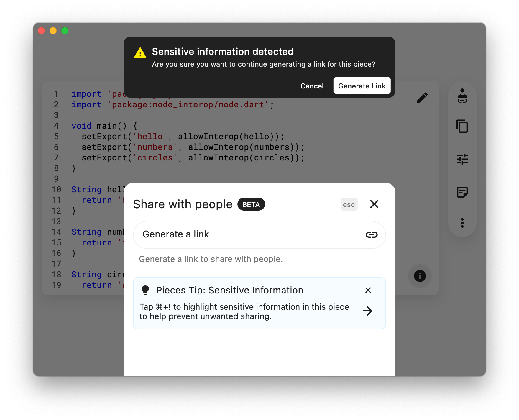Dismiss the Pieces Tip card
519x420 pixels.
(368, 290)
